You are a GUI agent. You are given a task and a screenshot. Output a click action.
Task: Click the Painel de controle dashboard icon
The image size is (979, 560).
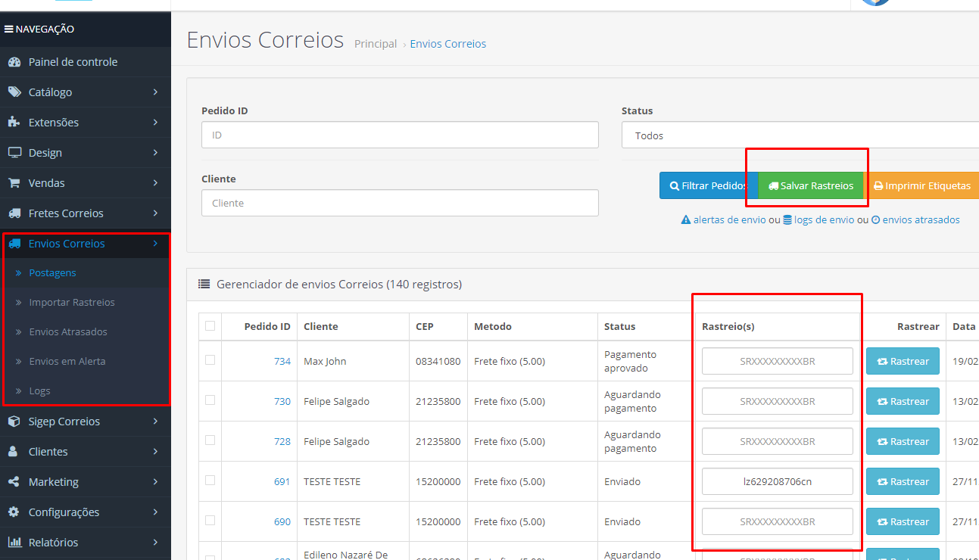point(14,62)
